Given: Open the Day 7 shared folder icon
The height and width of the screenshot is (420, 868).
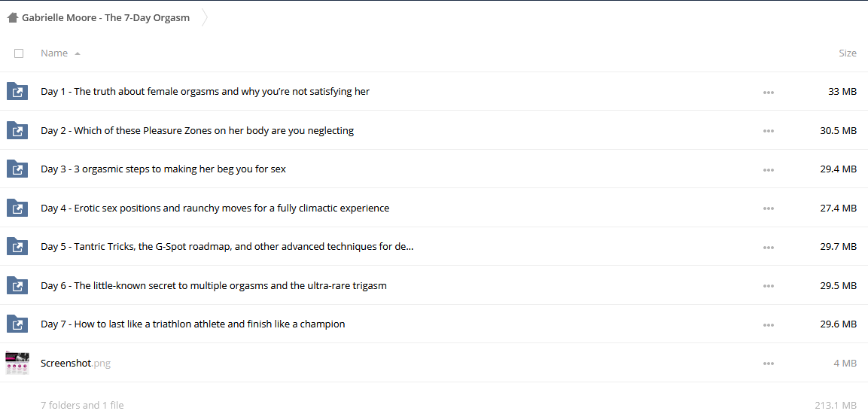Looking at the screenshot, I should click(17, 324).
